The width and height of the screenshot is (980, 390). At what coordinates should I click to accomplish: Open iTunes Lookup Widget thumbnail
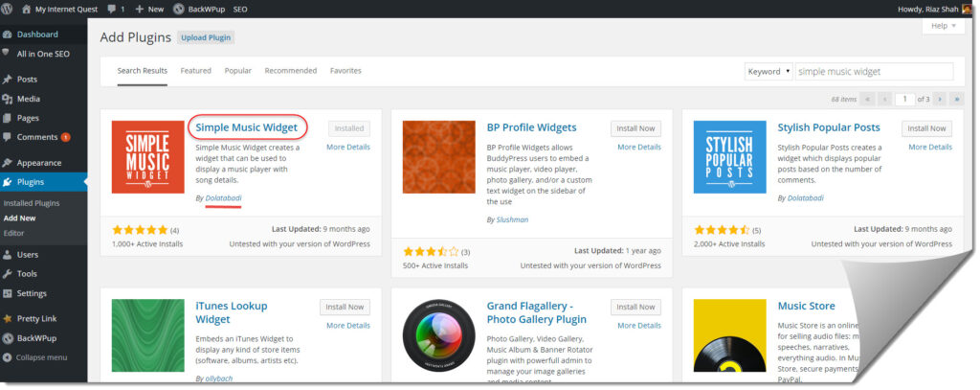pyautogui.click(x=148, y=335)
